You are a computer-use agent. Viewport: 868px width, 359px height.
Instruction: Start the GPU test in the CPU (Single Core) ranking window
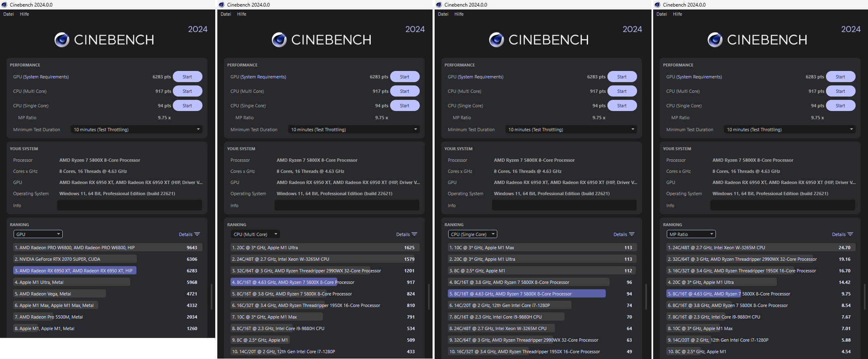[x=622, y=77]
